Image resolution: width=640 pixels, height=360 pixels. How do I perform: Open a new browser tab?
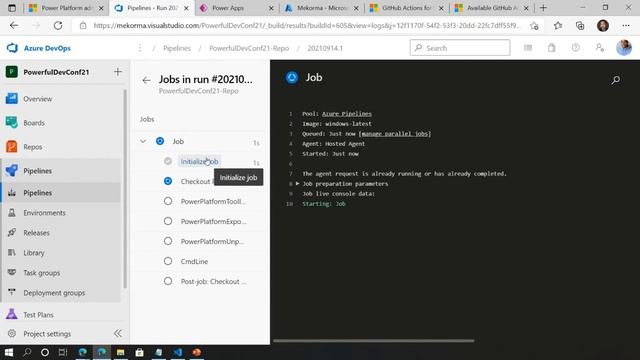(x=543, y=8)
